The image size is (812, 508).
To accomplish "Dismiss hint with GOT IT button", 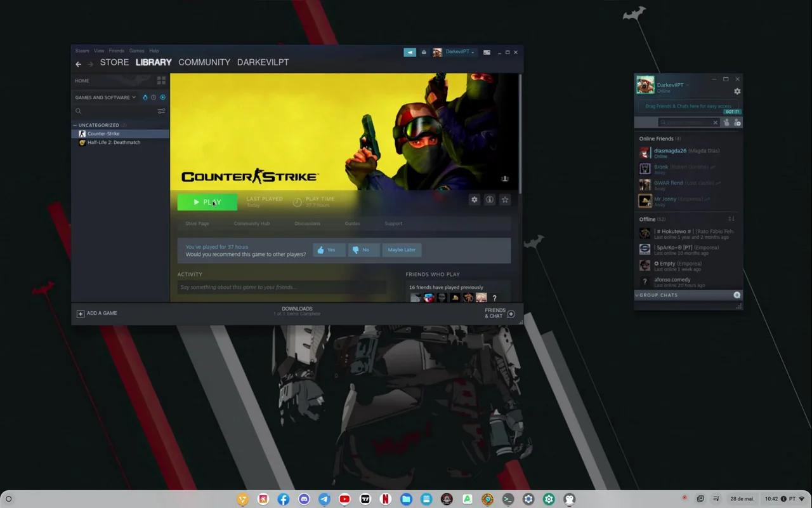I will click(732, 112).
